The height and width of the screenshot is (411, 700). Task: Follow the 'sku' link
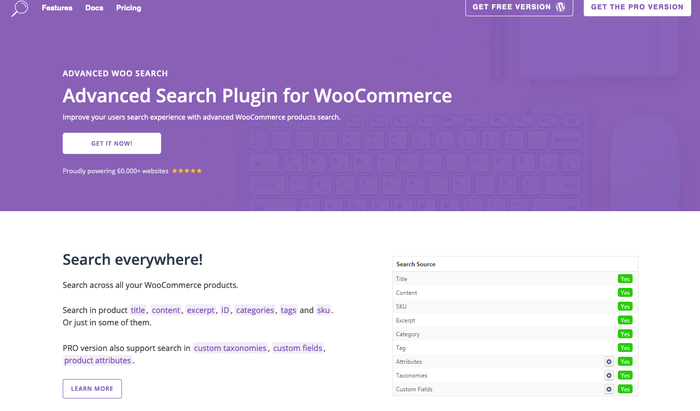[323, 310]
